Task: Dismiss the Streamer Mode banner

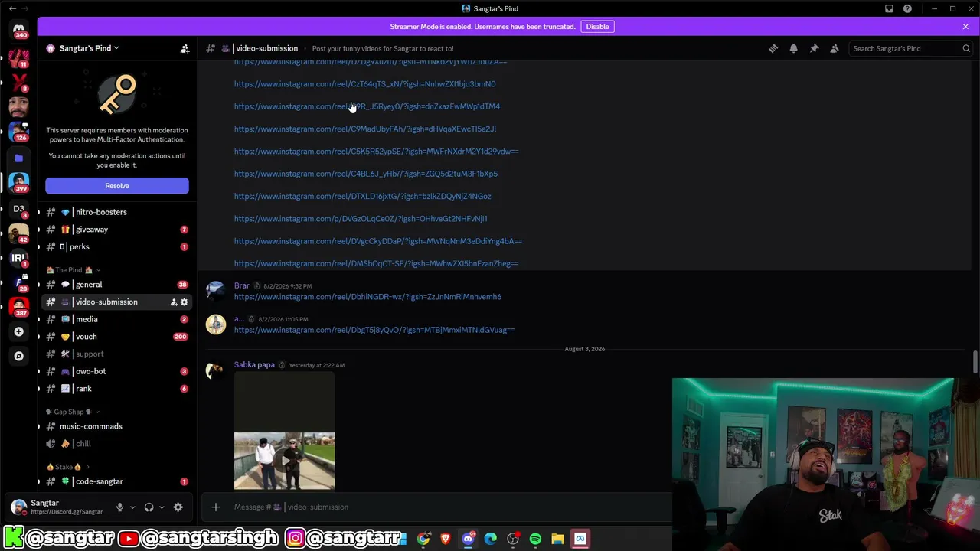Action: point(965,27)
